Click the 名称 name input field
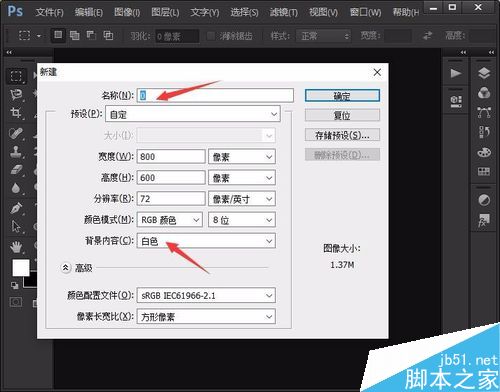 [215, 95]
